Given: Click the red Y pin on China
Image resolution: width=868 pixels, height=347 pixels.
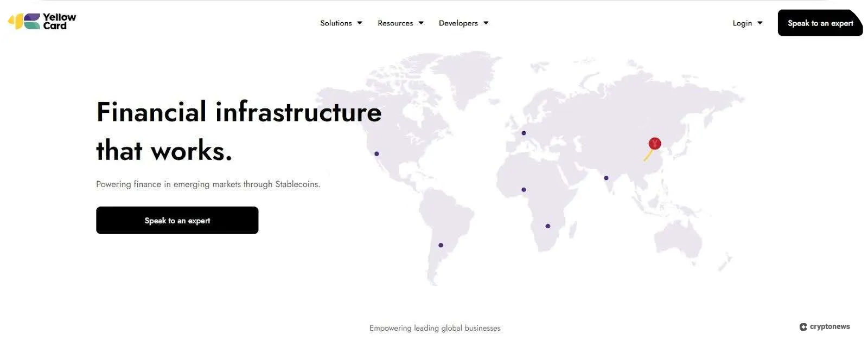Looking at the screenshot, I should pyautogui.click(x=655, y=144).
